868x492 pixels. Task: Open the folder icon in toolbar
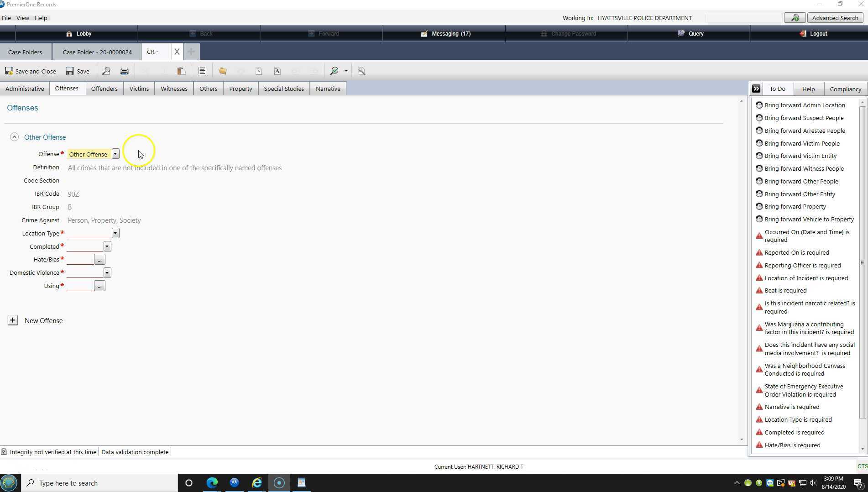(222, 71)
